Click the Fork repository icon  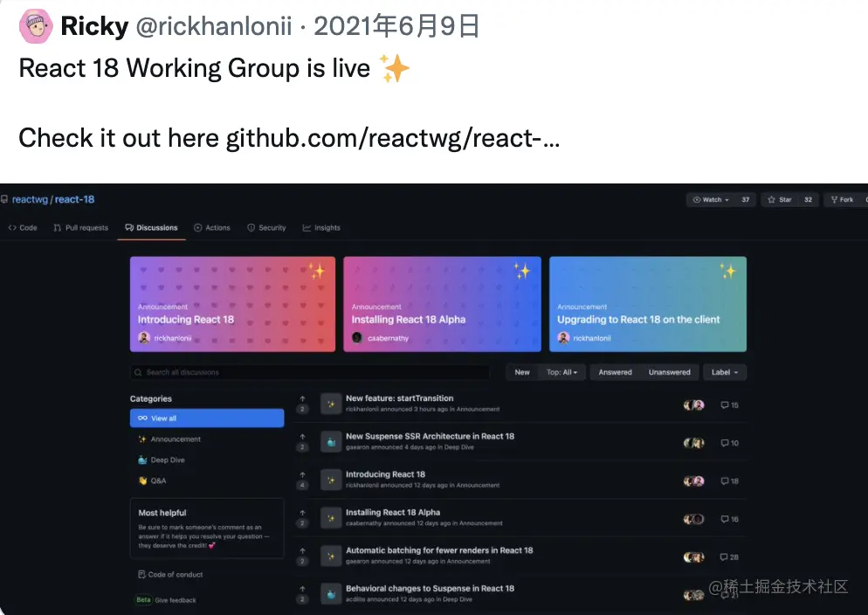(834, 200)
